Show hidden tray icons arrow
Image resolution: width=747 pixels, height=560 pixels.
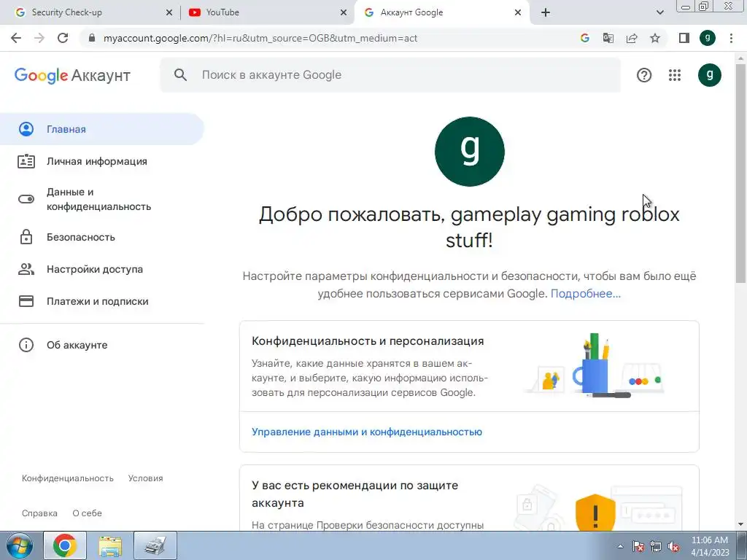620,546
